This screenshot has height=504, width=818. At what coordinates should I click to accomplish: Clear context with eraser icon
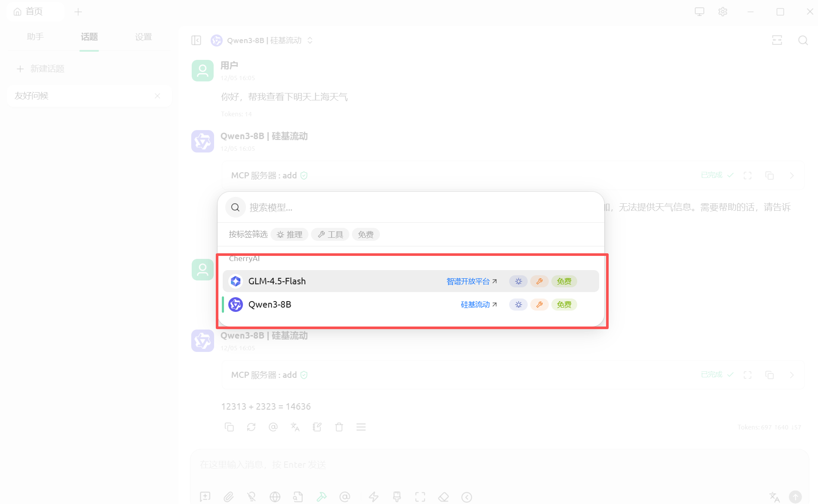coord(443,497)
